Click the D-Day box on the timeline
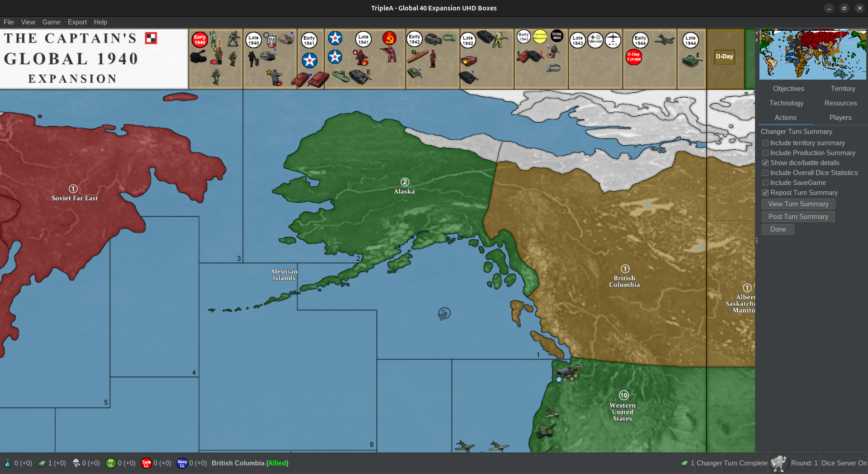The image size is (868, 474). point(724,57)
